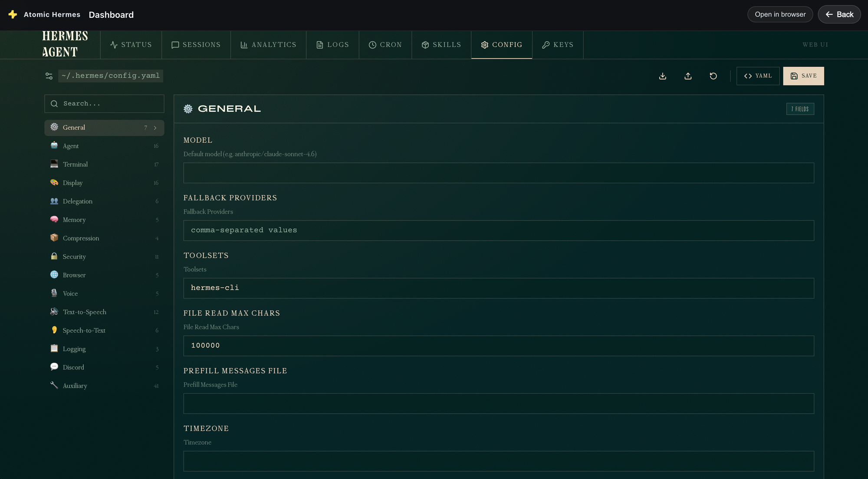
Task: Expand the General category chevron
Action: (x=155, y=128)
